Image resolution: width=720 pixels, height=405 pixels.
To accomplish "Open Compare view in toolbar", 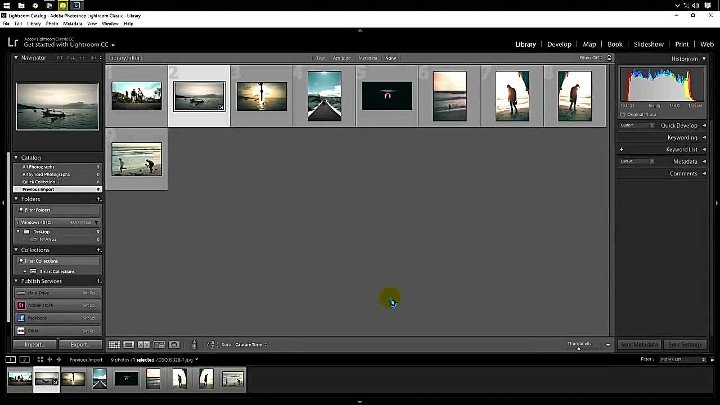I will 144,344.
